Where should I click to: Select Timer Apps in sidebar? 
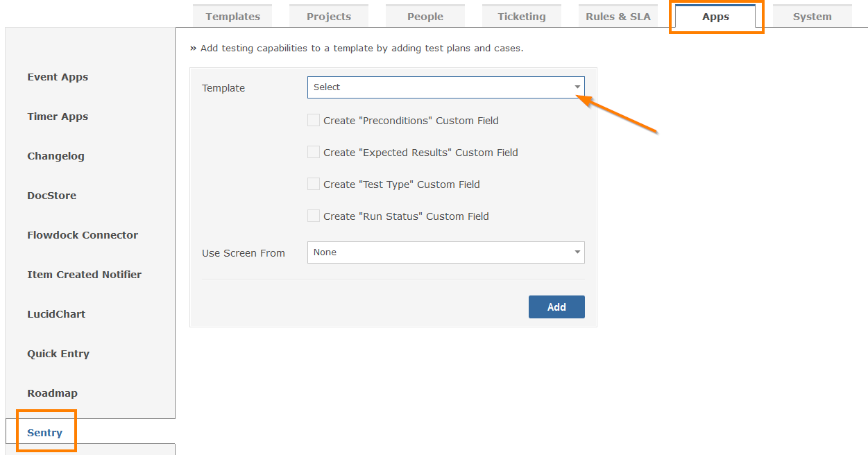tap(58, 117)
